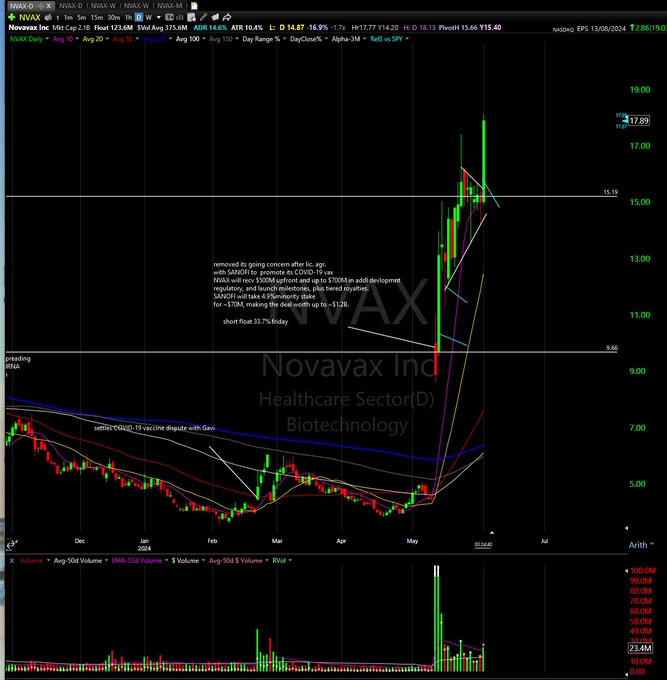Open Alpha-3M indicator dropdown
Screen dimensions: 667x680
click(365, 39)
